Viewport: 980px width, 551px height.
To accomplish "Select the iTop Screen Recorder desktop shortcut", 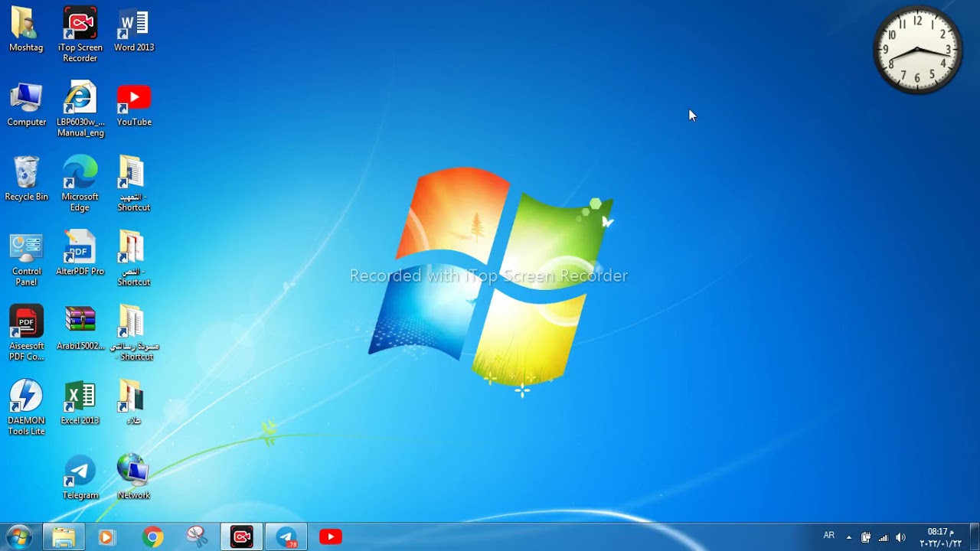I will coord(80,35).
